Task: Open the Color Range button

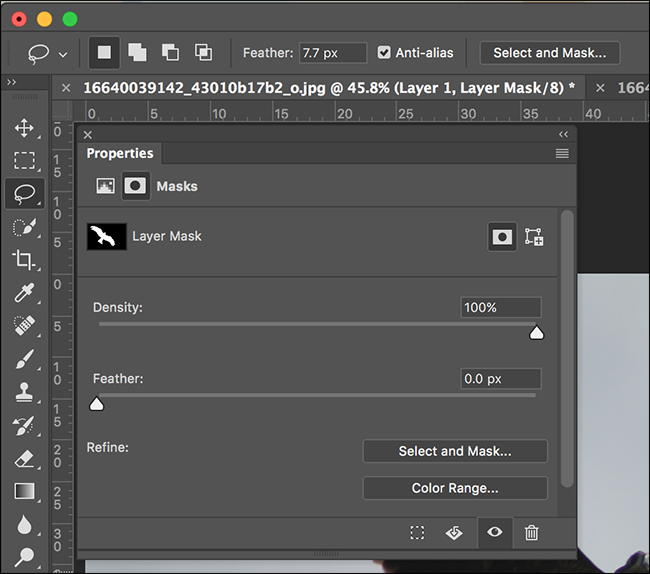Action: (x=455, y=488)
